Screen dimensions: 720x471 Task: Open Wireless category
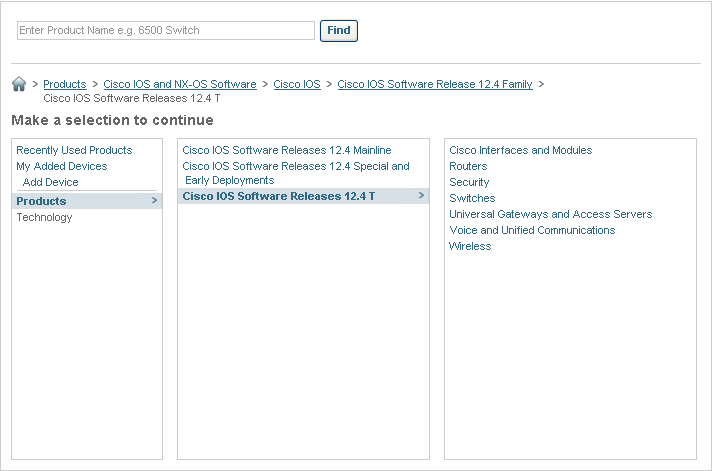[470, 247]
